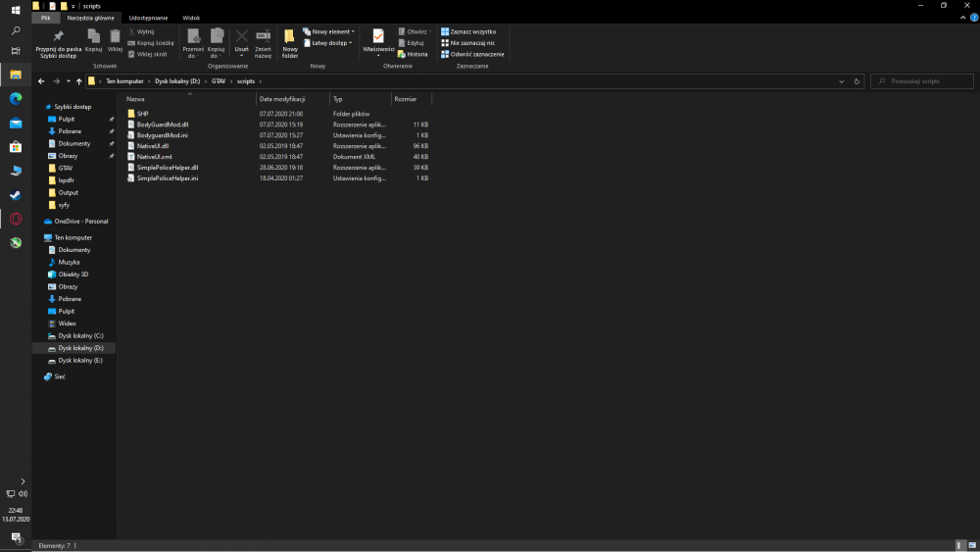Open the address bar history dropdown

pos(841,81)
